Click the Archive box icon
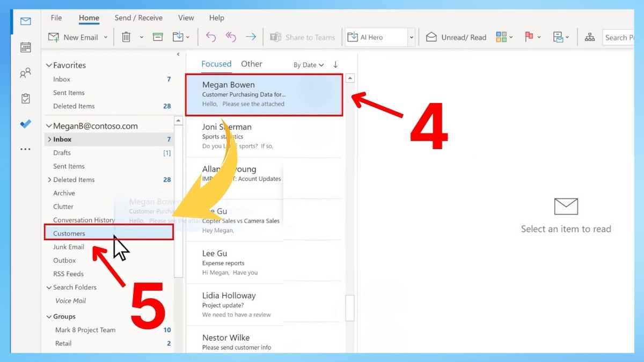This screenshot has height=362, width=644. pyautogui.click(x=158, y=37)
